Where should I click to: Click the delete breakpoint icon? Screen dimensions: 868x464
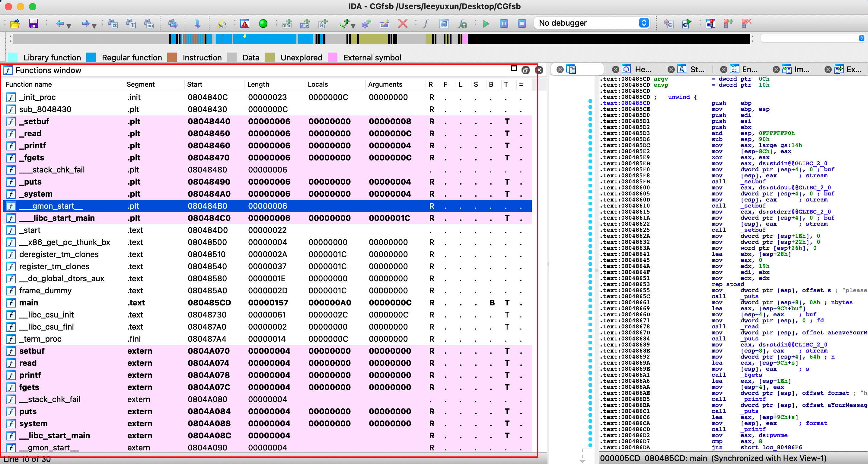[746, 23]
